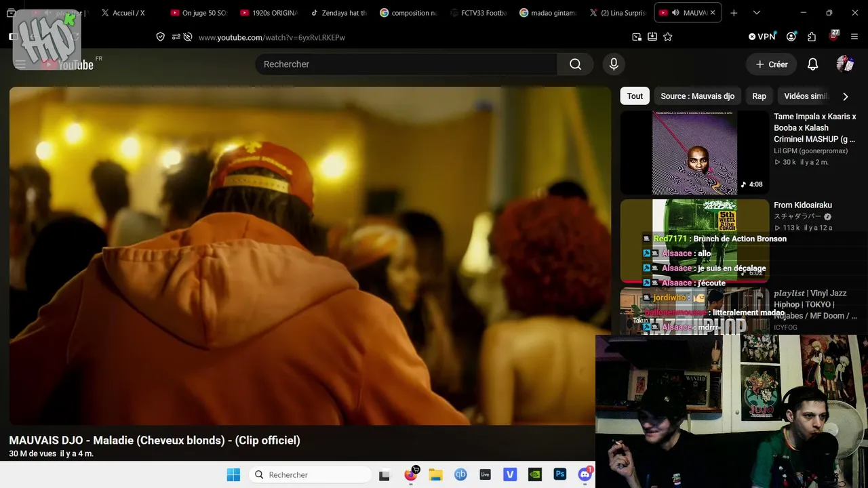
Task: Select the 'Vidéos similaires' filter chip
Action: point(806,96)
